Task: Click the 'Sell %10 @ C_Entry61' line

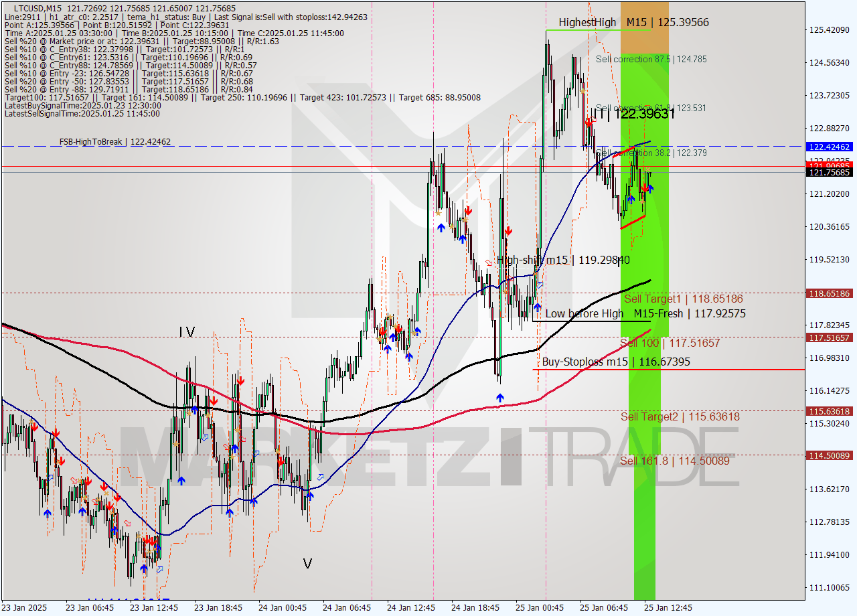Action: point(129,57)
